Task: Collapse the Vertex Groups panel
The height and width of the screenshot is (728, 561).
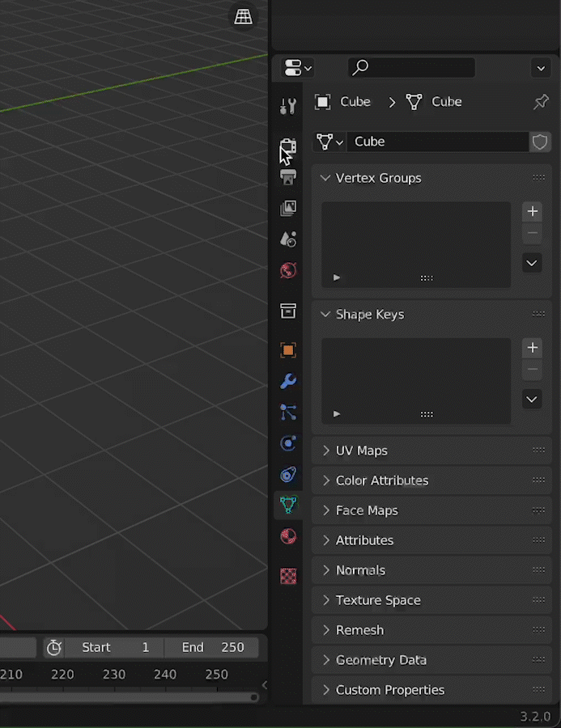Action: click(x=378, y=178)
